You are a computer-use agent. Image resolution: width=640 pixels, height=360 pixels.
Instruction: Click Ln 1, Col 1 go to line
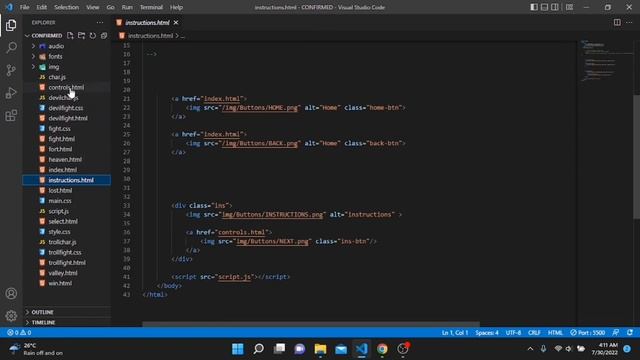(455, 333)
